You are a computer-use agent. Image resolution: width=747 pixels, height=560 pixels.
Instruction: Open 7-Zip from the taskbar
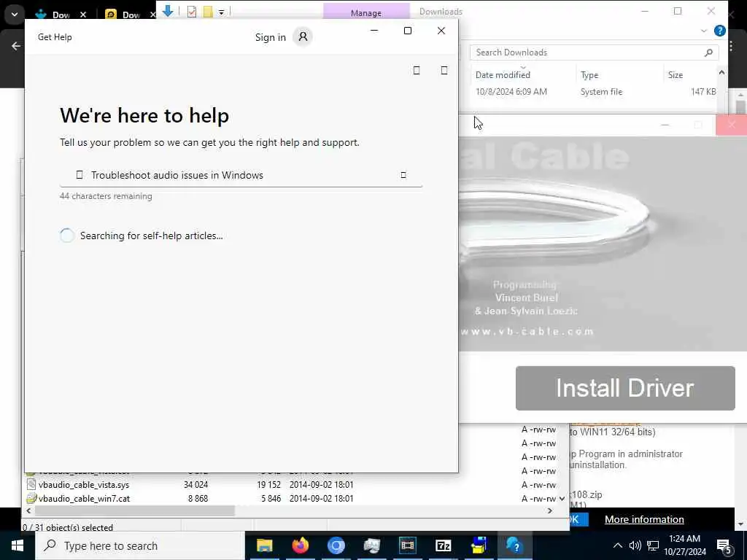point(443,545)
